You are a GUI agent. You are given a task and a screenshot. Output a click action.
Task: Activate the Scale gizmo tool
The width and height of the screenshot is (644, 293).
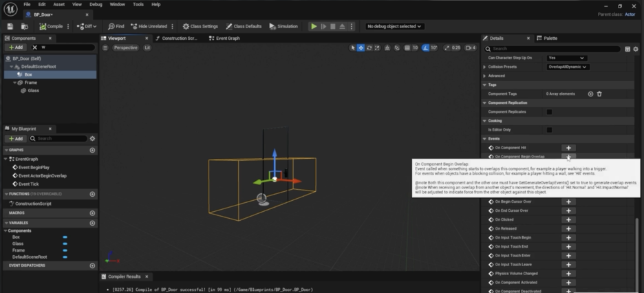(377, 48)
